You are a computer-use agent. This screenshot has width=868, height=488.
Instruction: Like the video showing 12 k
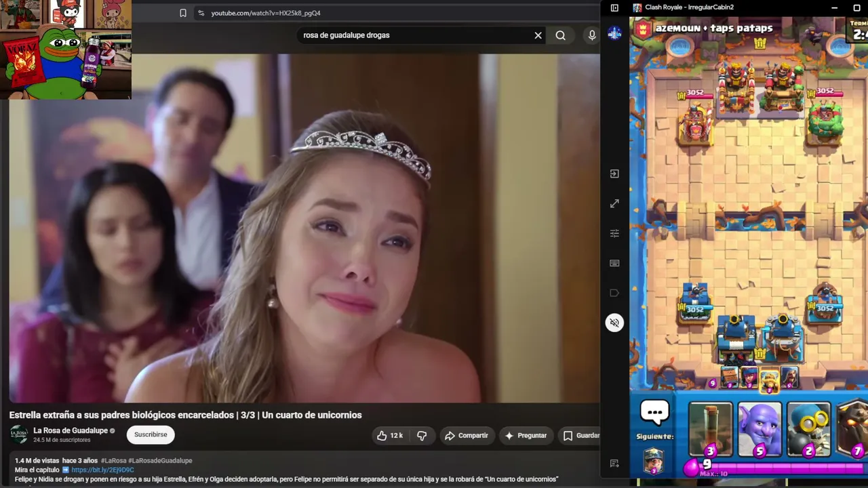[x=390, y=436]
